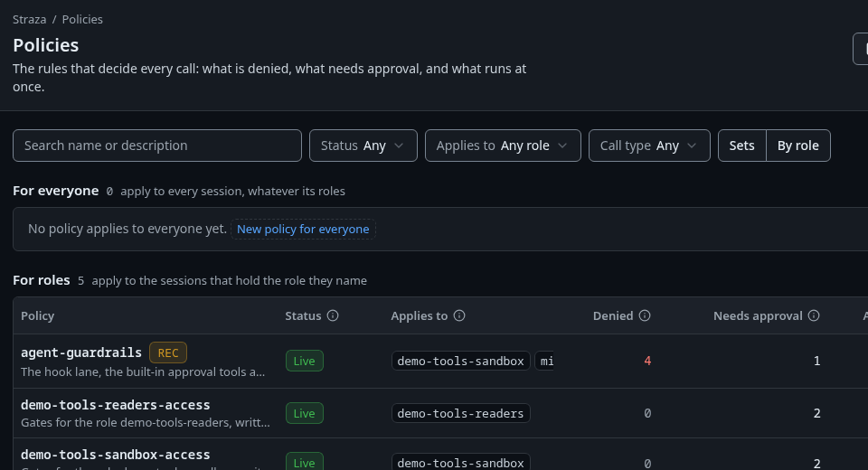Screen dimensions: 868x470
Task: Click the Live status of agent-guardrails
Action: [305, 361]
